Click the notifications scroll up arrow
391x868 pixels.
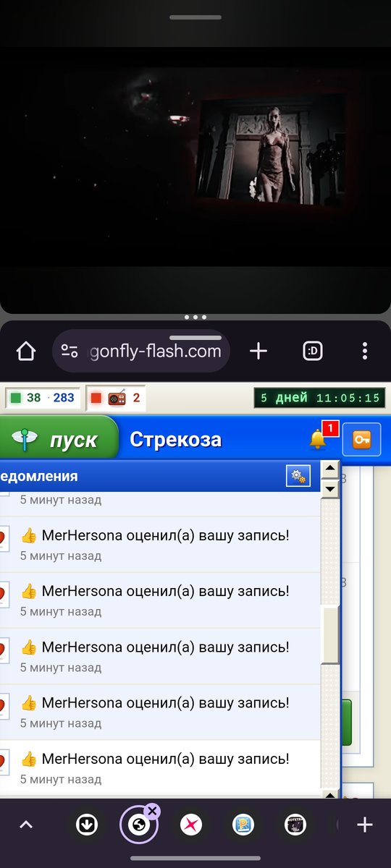[330, 468]
